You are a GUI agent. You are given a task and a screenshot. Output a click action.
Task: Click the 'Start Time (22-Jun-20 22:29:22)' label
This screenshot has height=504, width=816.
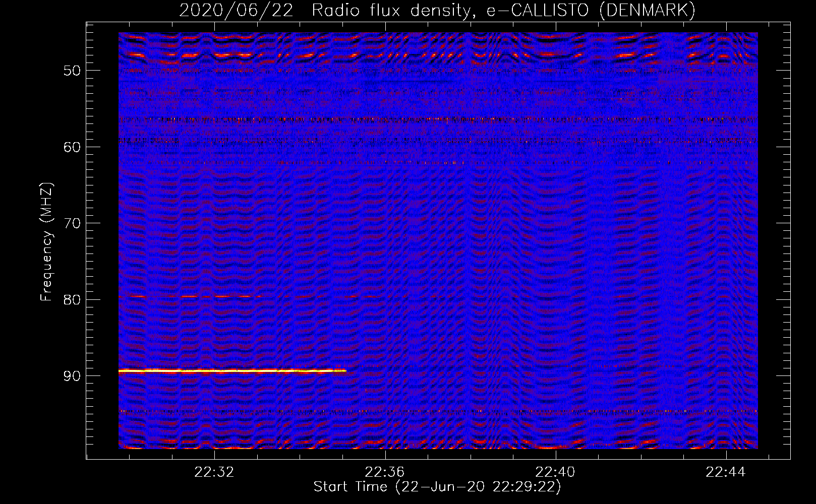pyautogui.click(x=437, y=487)
